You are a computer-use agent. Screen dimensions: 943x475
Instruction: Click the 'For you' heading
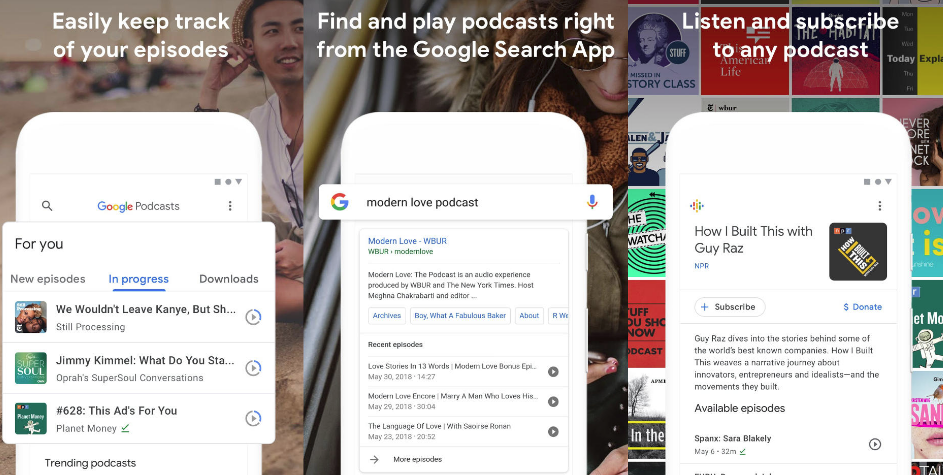point(38,244)
